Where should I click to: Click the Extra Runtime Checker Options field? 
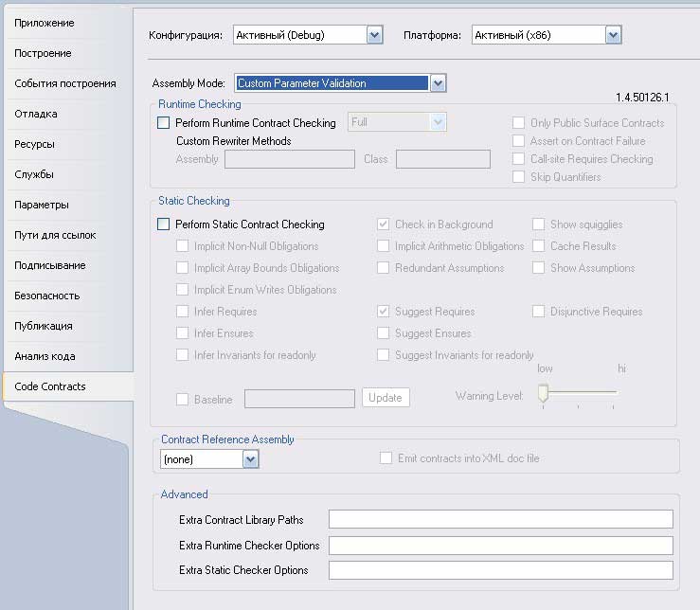501,546
